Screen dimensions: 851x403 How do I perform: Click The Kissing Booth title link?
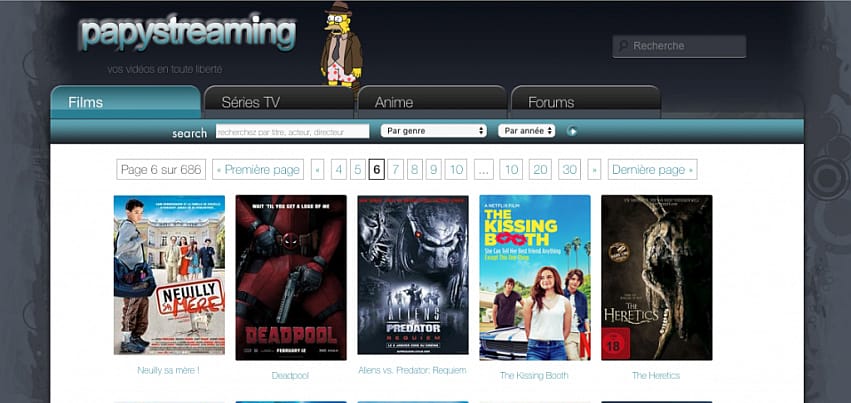click(534, 375)
